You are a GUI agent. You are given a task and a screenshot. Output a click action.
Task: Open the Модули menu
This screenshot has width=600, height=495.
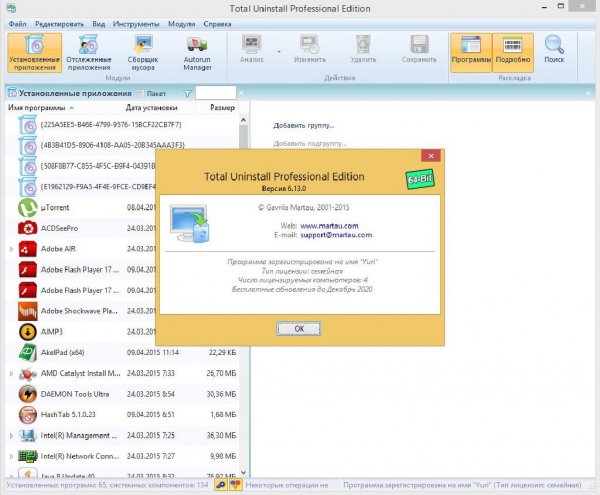(x=181, y=24)
